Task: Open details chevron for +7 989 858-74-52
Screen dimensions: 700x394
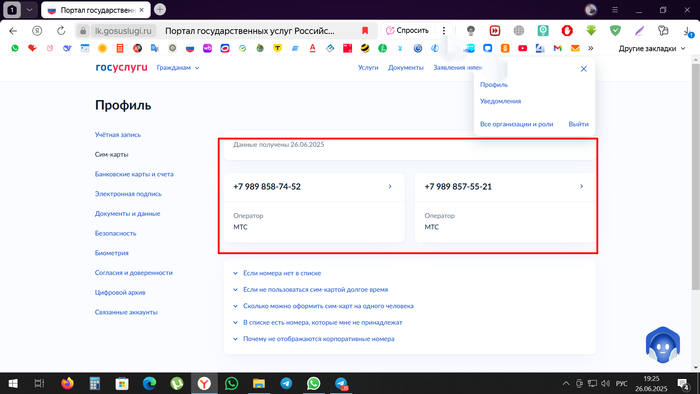Action: coord(390,187)
